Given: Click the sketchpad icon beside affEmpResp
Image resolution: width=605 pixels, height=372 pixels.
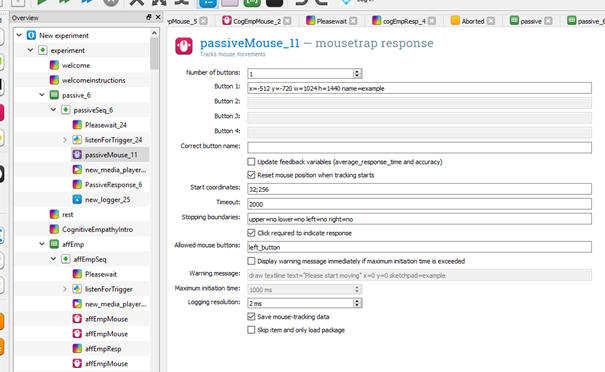Looking at the screenshot, I should pyautogui.click(x=77, y=349).
